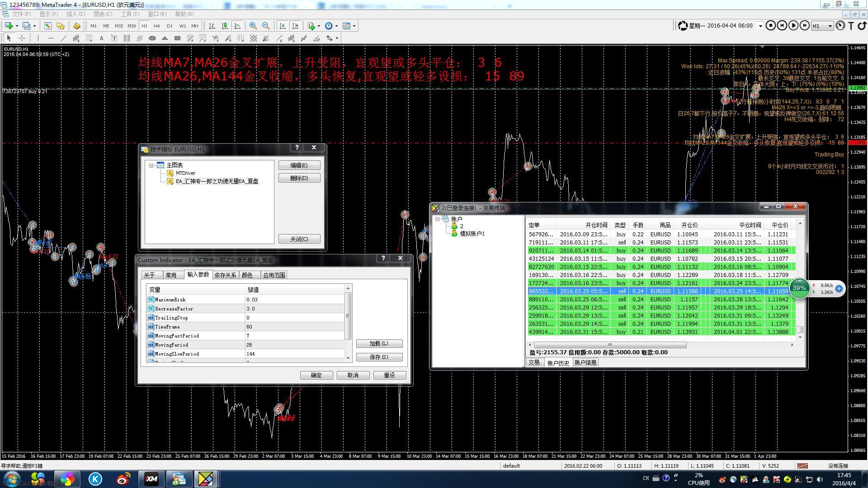868x488 pixels.
Task: Open new chart from toolbar icon
Action: (x=9, y=26)
